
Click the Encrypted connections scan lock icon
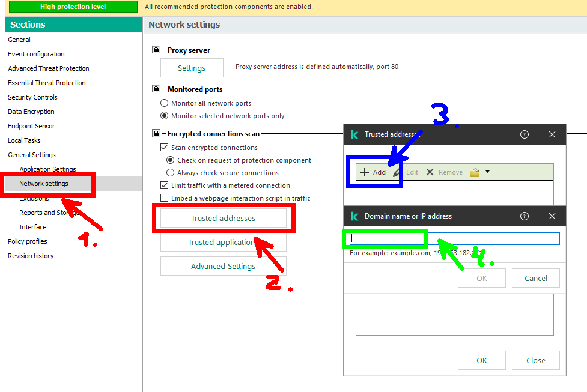tap(156, 133)
